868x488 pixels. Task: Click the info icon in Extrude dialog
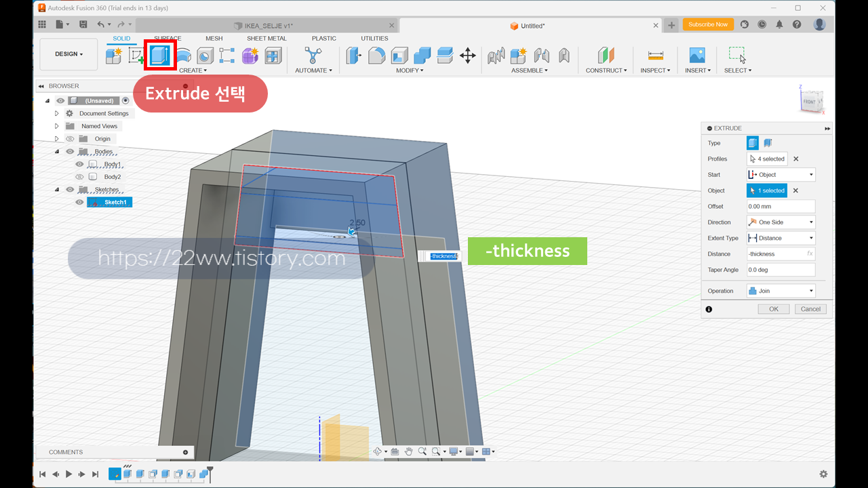709,309
